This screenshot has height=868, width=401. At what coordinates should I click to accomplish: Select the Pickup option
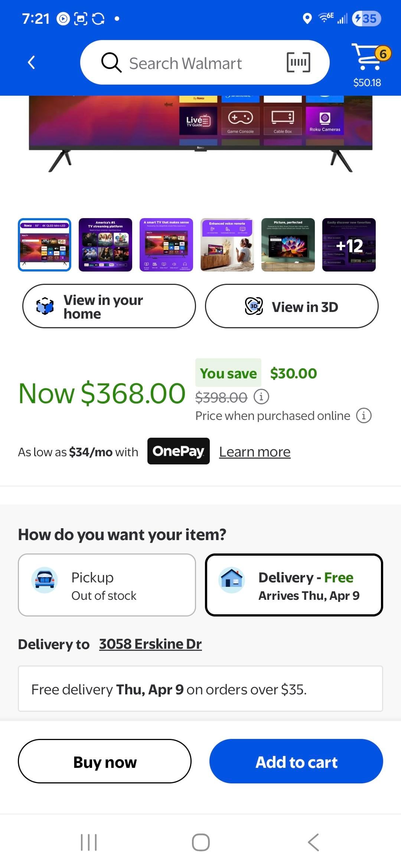[107, 585]
